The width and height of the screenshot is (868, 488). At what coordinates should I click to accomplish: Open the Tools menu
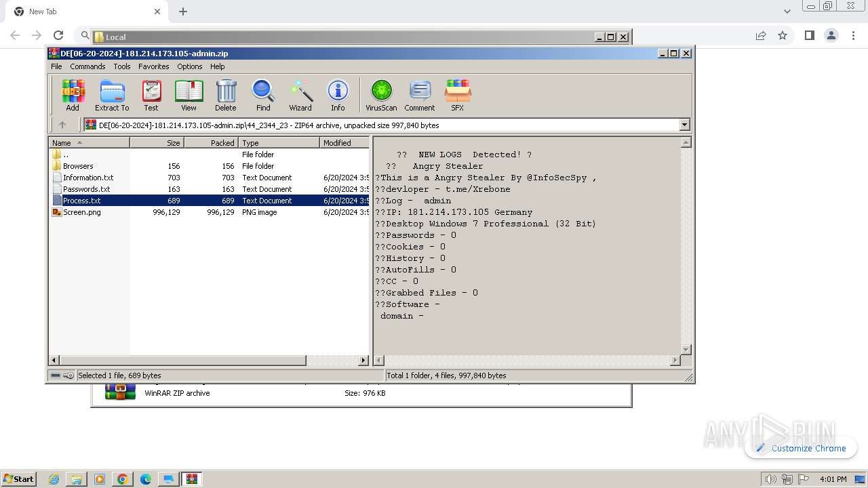tap(122, 66)
